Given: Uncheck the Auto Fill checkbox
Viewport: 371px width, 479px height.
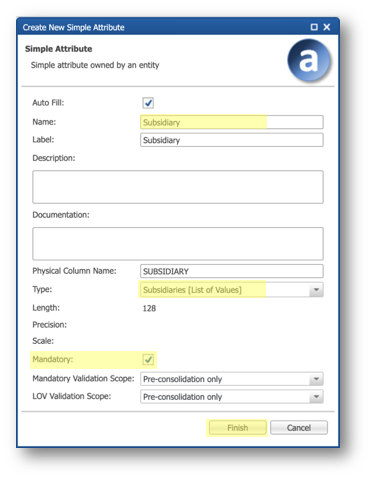Looking at the screenshot, I should point(148,103).
